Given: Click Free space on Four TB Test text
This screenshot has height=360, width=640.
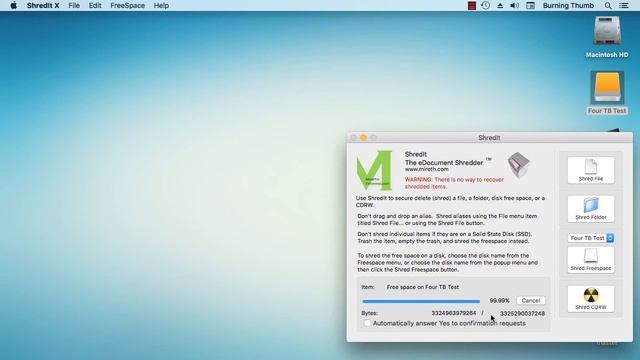Looking at the screenshot, I should point(422,287).
